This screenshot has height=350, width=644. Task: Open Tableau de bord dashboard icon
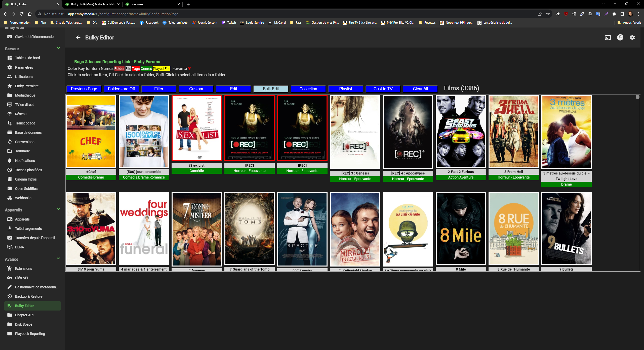[x=10, y=58]
